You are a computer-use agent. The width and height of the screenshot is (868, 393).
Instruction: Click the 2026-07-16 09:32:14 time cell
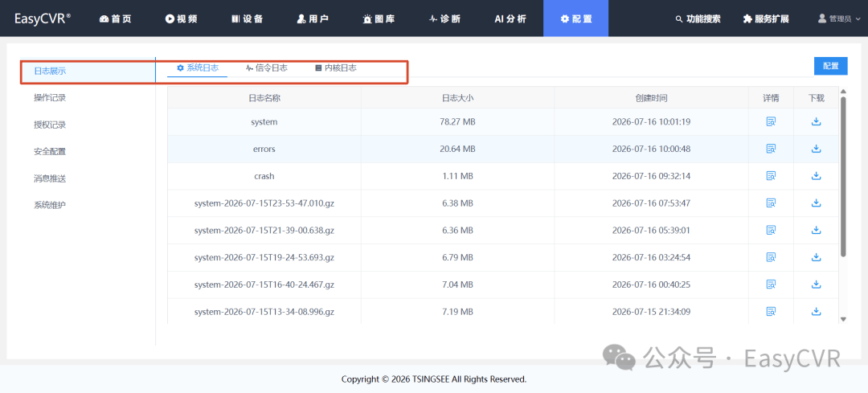[651, 176]
